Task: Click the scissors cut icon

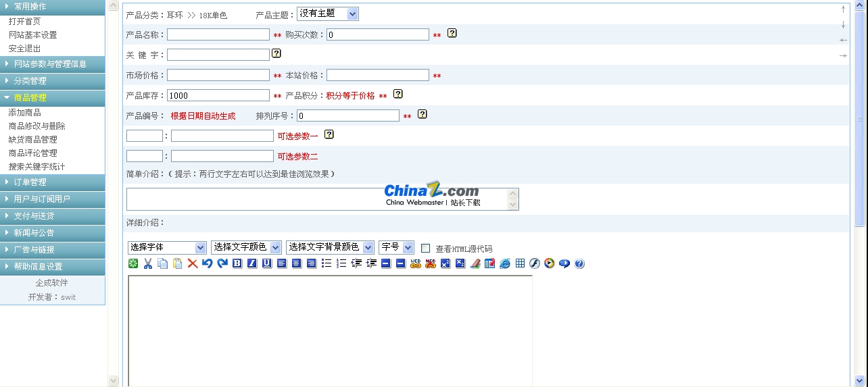Action: [148, 263]
